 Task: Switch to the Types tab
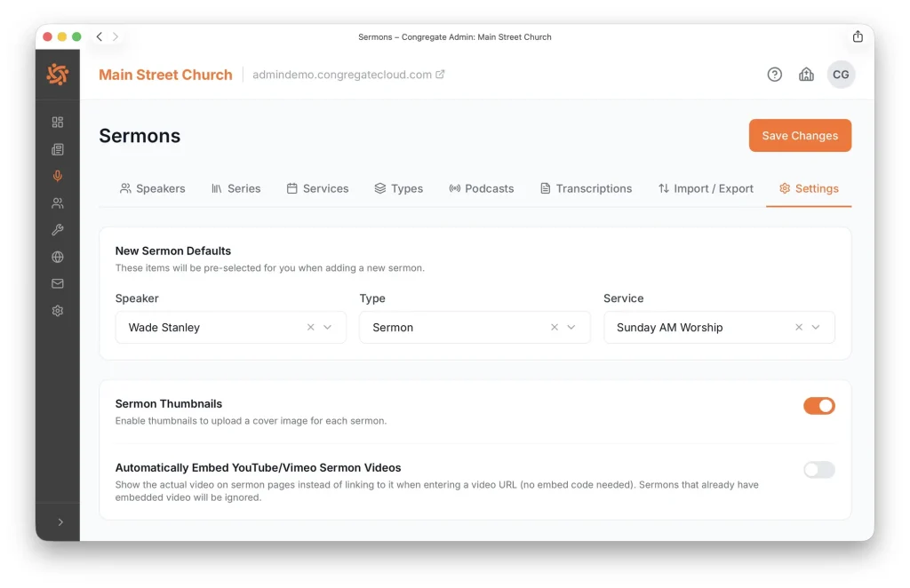[398, 188]
